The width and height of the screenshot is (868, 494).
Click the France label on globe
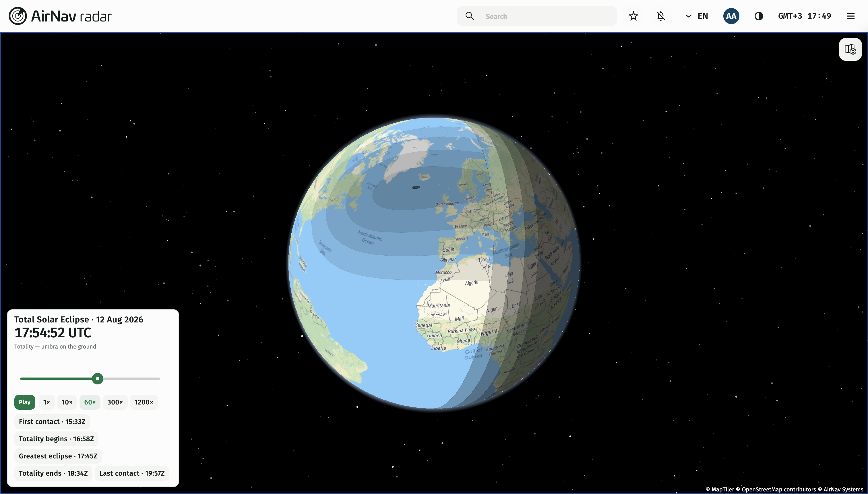(461, 226)
